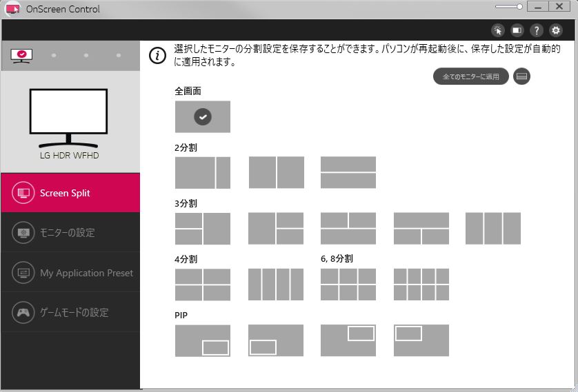
Task: Select the full screen layout thumbnail
Action: [x=202, y=116]
